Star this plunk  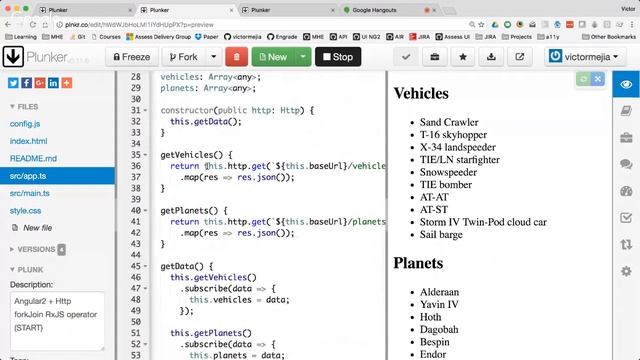(463, 57)
